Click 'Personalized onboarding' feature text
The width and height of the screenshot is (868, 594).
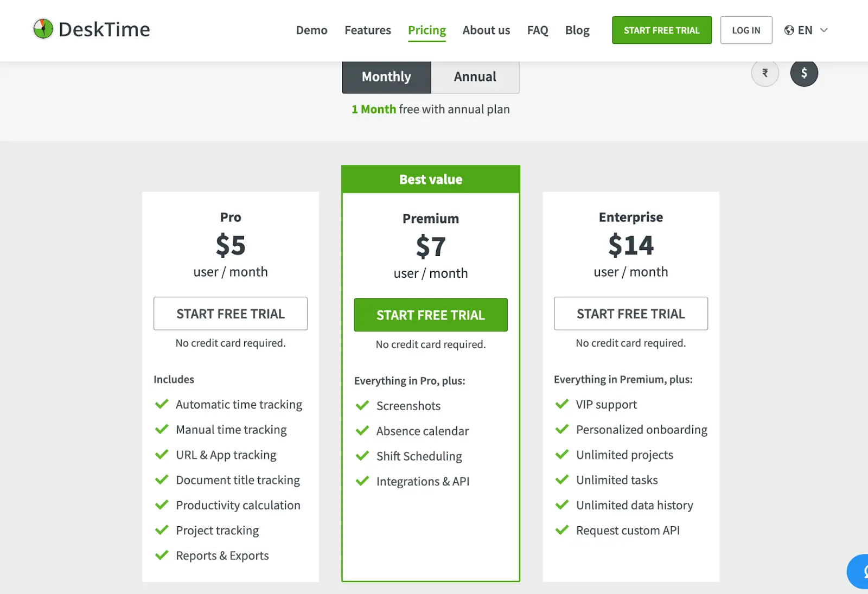pos(642,430)
